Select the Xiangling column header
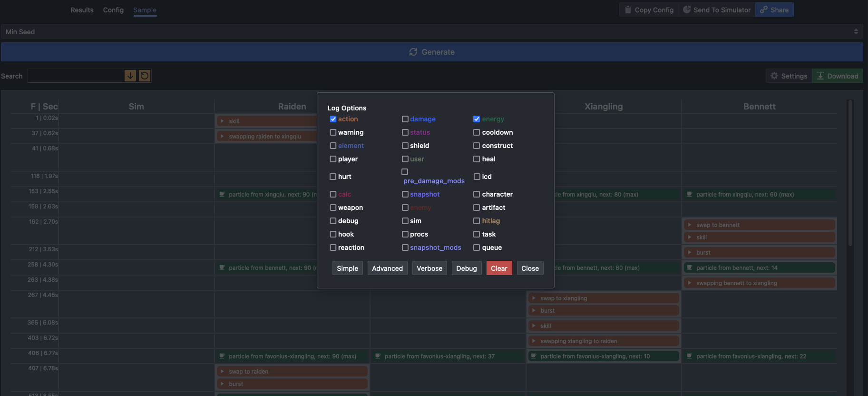The height and width of the screenshot is (396, 868). (604, 107)
